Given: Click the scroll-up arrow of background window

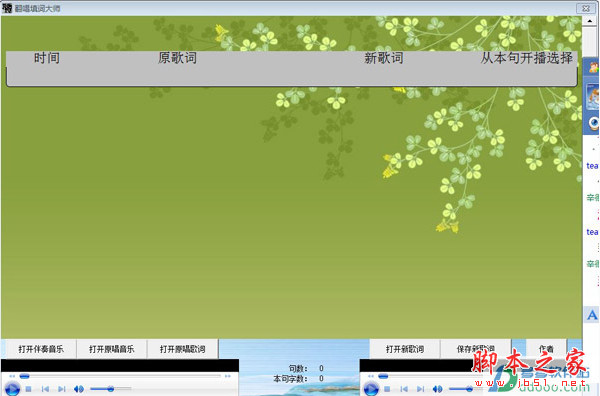Looking at the screenshot, I should [589, 21].
